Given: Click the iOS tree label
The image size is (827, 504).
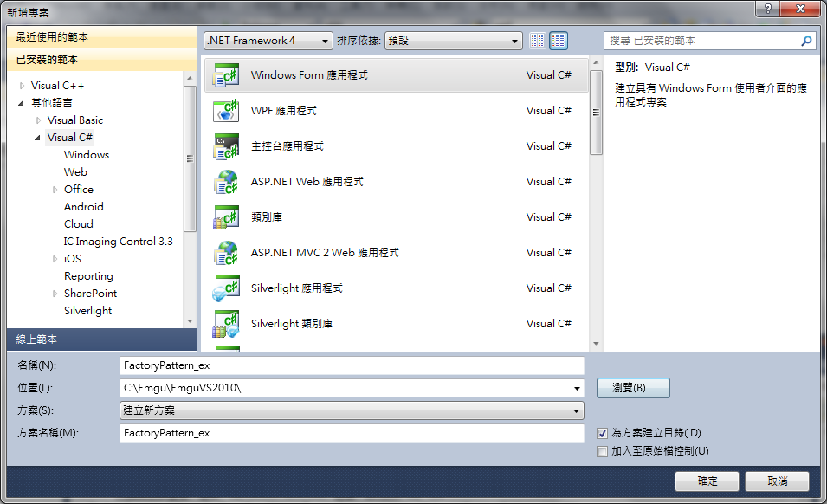Looking at the screenshot, I should coord(73,259).
